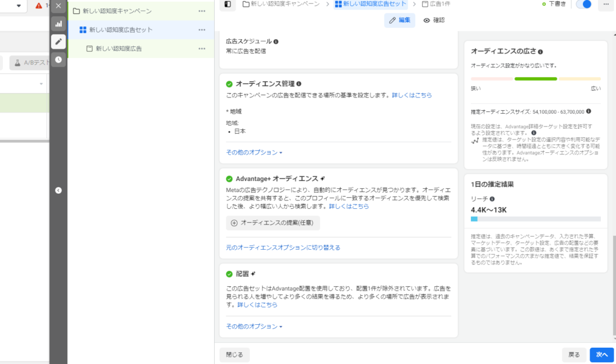
Task: Select the 編集 edit tab
Action: (x=399, y=20)
